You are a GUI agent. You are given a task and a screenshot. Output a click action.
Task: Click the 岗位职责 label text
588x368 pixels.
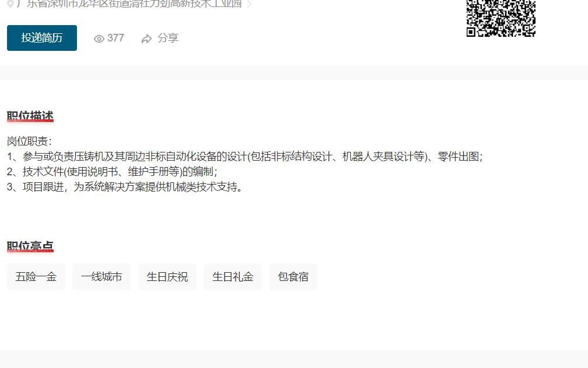pyautogui.click(x=29, y=141)
